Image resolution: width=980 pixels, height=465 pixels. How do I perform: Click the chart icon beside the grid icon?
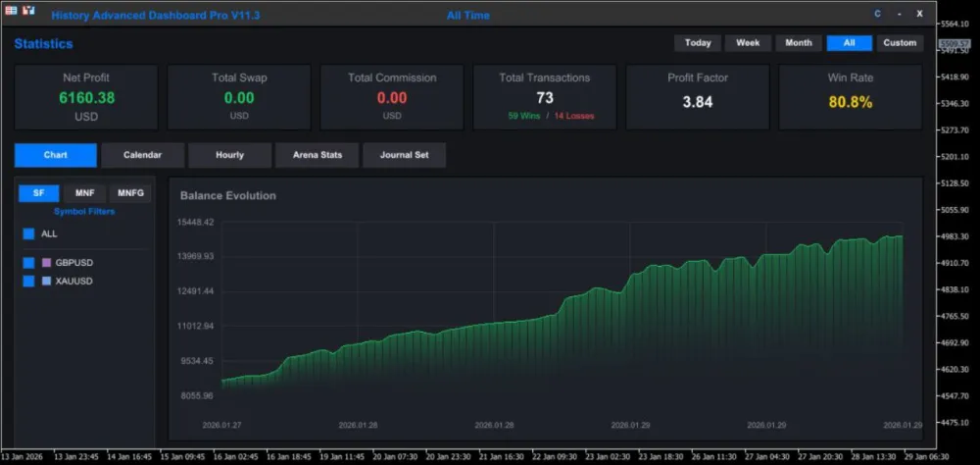tap(28, 11)
